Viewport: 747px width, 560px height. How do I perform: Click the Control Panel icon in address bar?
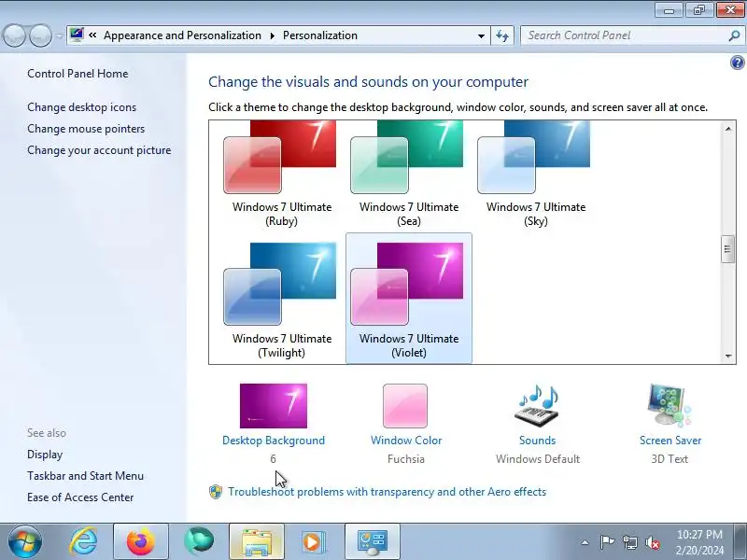(77, 35)
